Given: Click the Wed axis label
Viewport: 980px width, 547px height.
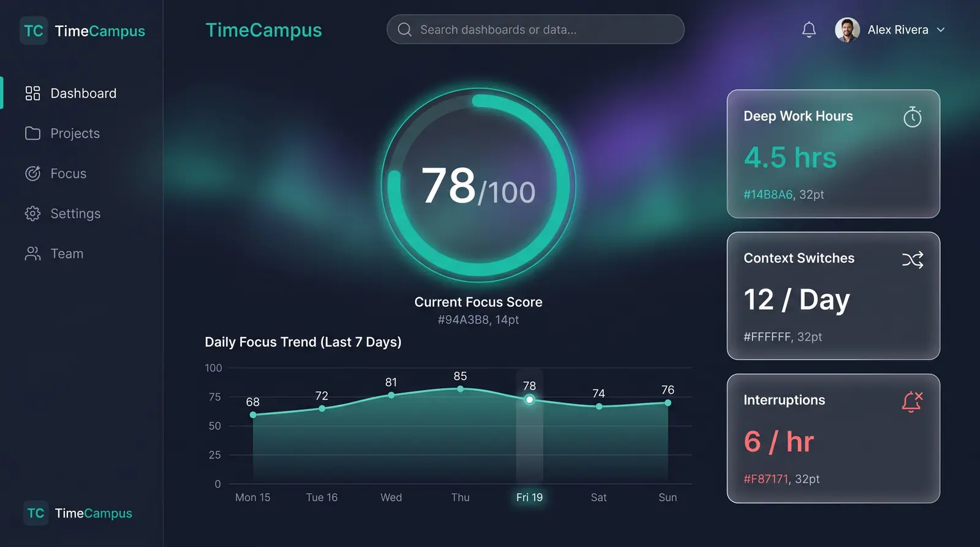Looking at the screenshot, I should (391, 497).
